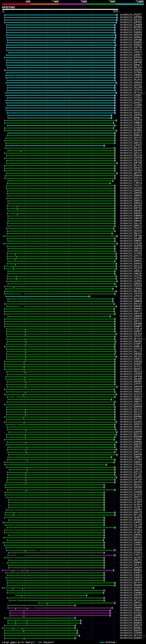
Task: Click the purple bar for UniRef100_B8ABD1
Action: tap(58, 570)
